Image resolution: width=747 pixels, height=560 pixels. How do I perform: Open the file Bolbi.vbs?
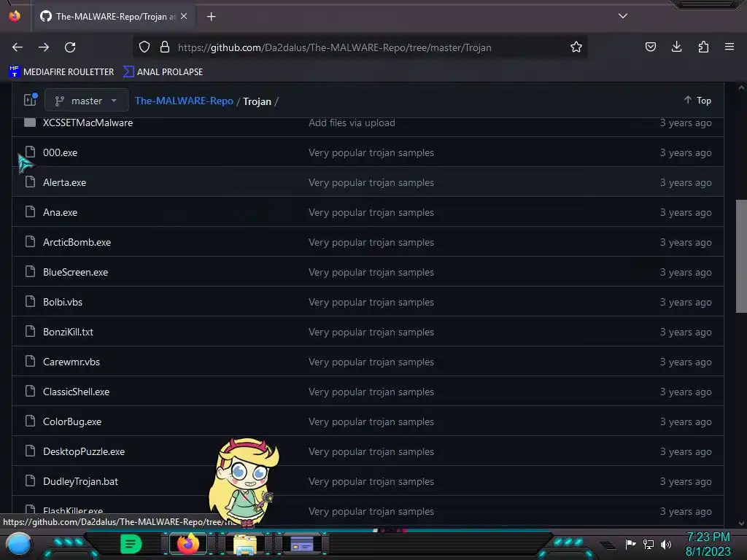[x=63, y=303]
